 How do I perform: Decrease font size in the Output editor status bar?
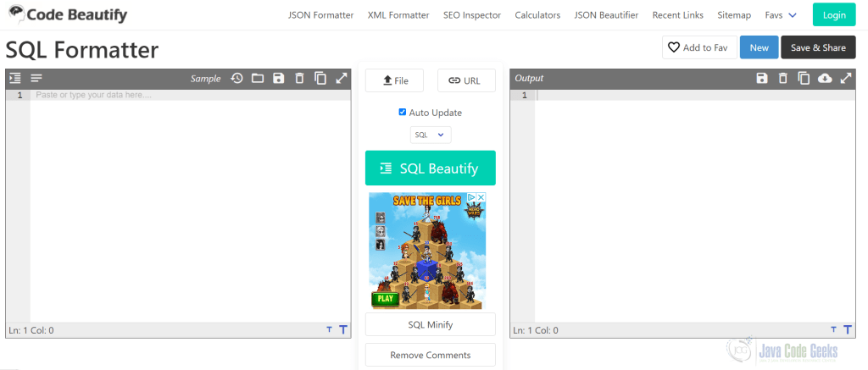834,330
